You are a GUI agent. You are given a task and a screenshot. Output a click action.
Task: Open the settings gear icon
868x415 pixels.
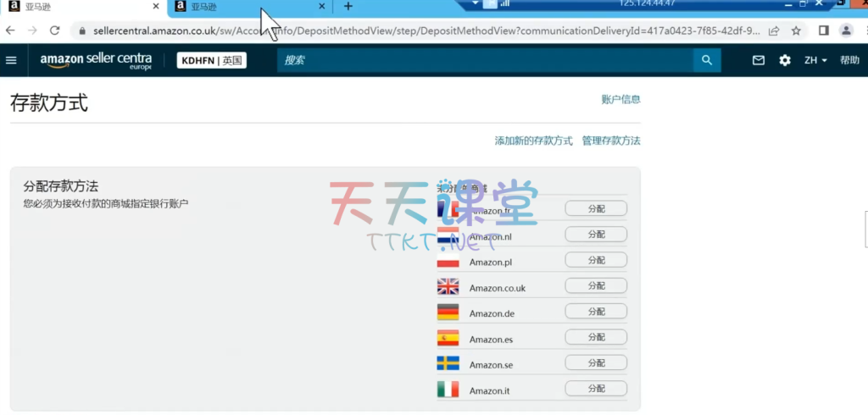(x=785, y=60)
